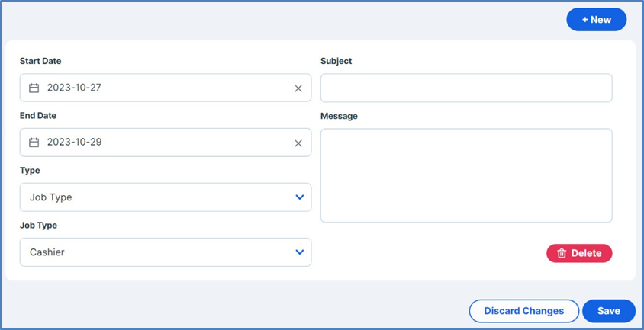Click the Type dropdown chevron arrow
The height and width of the screenshot is (330, 644).
coord(299,197)
